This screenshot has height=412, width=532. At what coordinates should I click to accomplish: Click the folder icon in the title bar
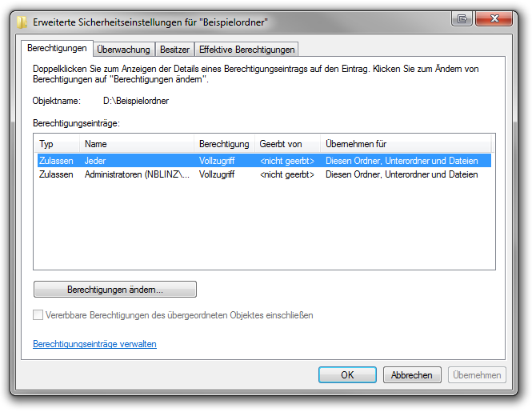tap(22, 22)
